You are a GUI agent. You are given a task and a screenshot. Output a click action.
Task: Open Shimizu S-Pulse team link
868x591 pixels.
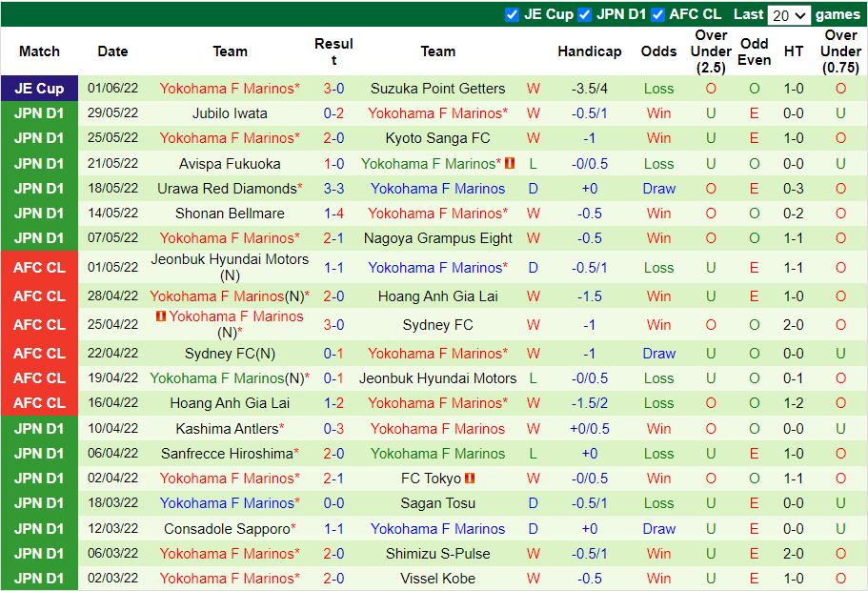click(x=438, y=553)
